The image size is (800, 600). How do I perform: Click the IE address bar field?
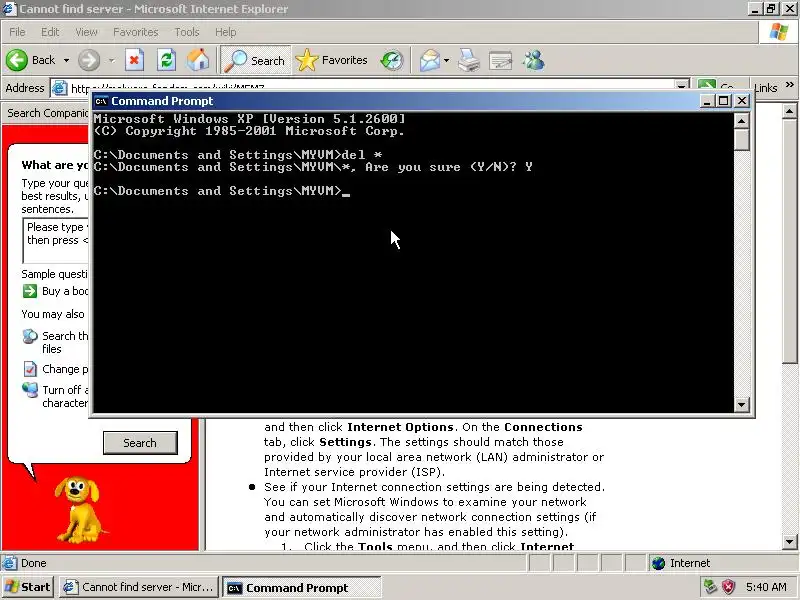click(x=369, y=88)
